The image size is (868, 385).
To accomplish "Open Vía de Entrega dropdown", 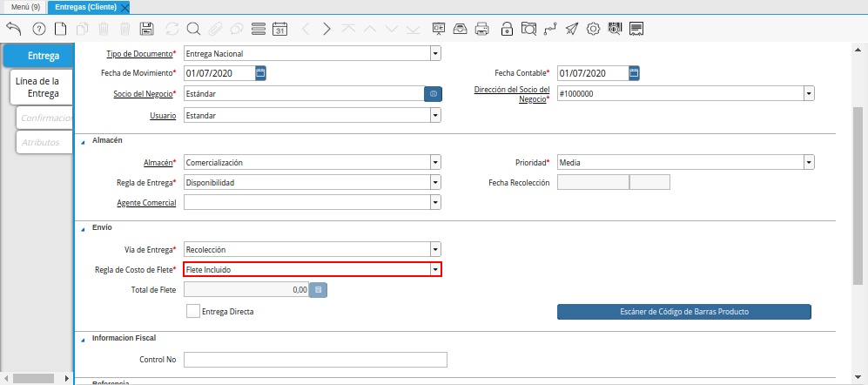I will click(x=435, y=249).
